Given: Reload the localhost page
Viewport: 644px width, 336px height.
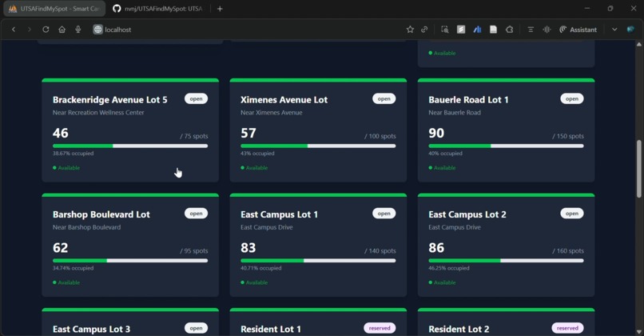Looking at the screenshot, I should coord(46,30).
